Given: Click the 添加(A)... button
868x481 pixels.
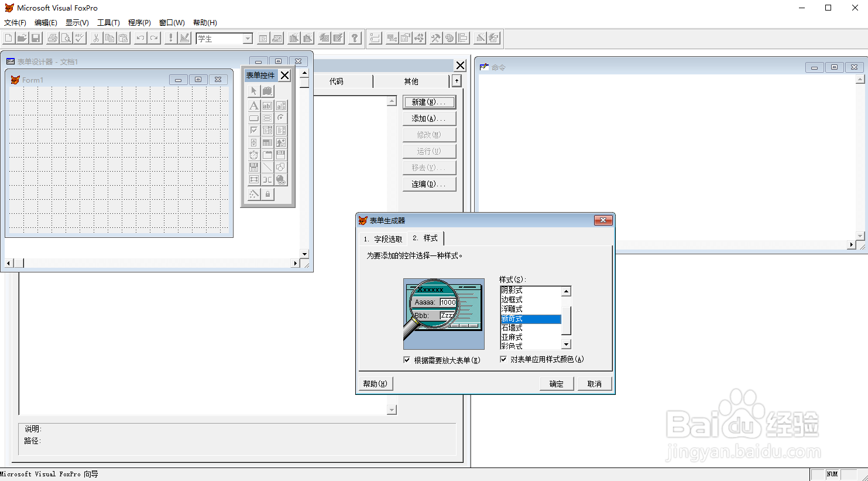Looking at the screenshot, I should [x=429, y=118].
